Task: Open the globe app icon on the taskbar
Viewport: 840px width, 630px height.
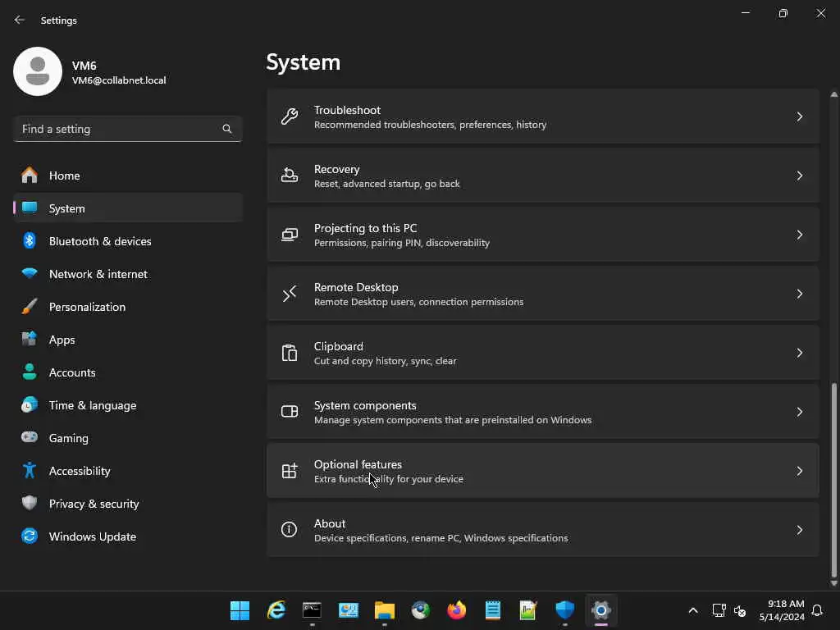Action: click(421, 610)
